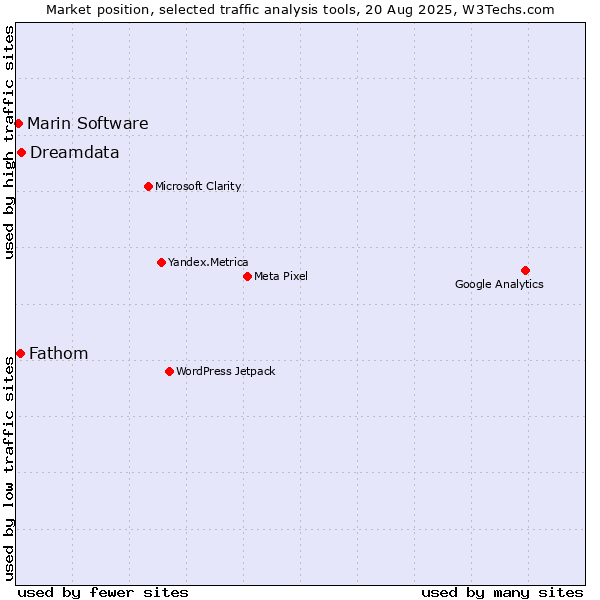The height and width of the screenshot is (600, 600).
Task: Click the 'used by low traffic sites' axis label
Action: click(x=9, y=469)
